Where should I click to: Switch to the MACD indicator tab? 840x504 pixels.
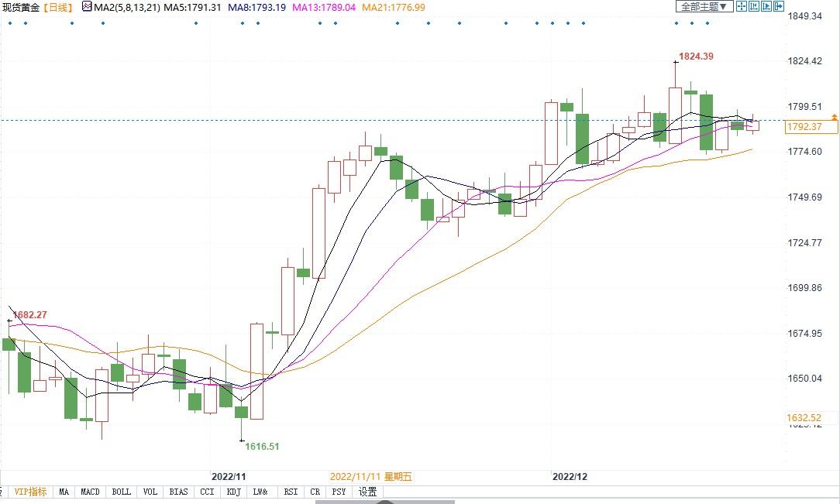90,492
